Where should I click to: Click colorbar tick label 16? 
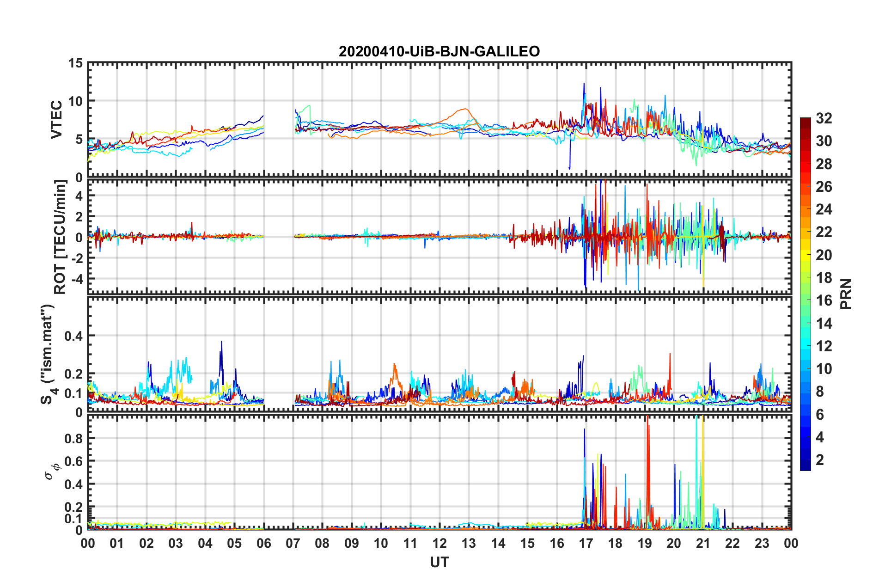[824, 300]
